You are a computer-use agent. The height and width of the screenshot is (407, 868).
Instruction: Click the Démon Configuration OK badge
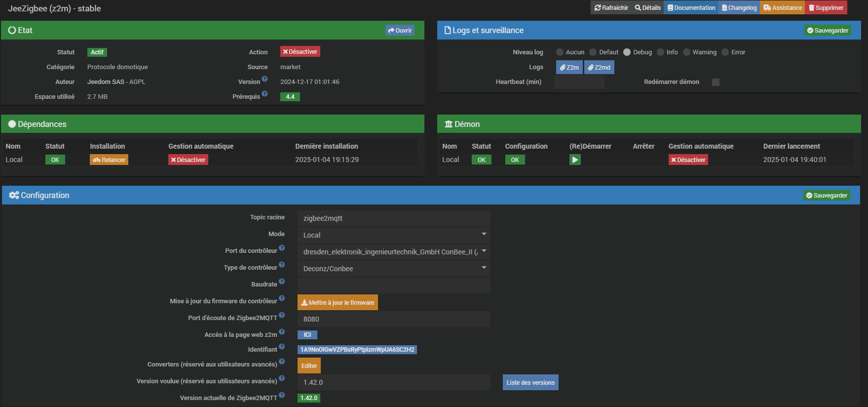click(515, 160)
